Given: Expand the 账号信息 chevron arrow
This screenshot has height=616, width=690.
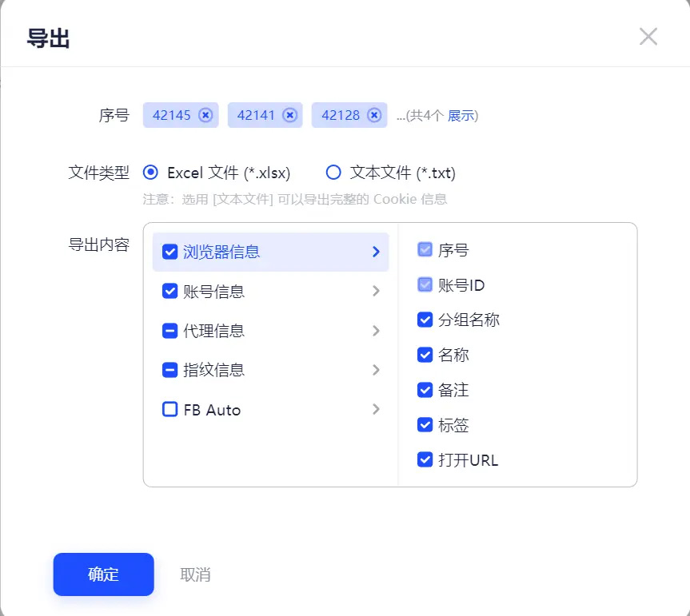Looking at the screenshot, I should [376, 291].
